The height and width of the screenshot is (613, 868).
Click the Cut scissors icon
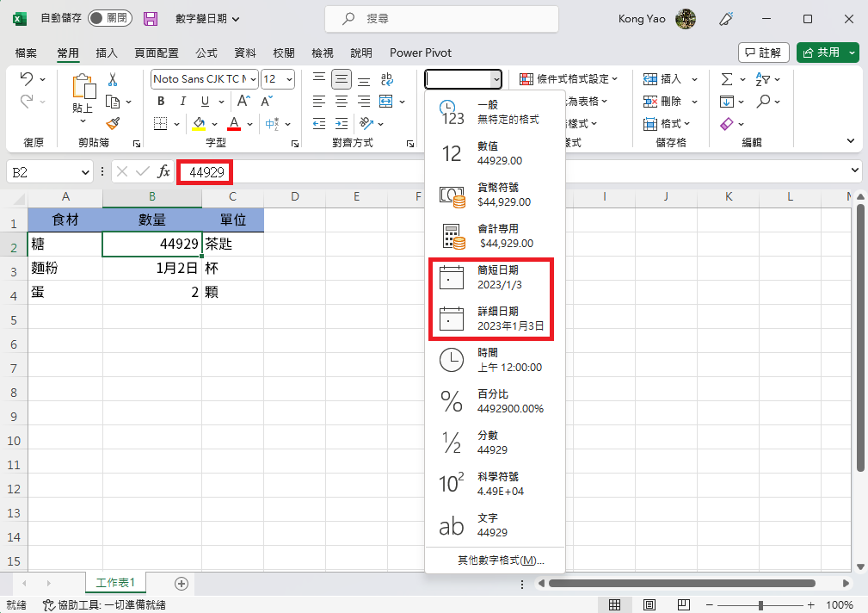[x=112, y=79]
